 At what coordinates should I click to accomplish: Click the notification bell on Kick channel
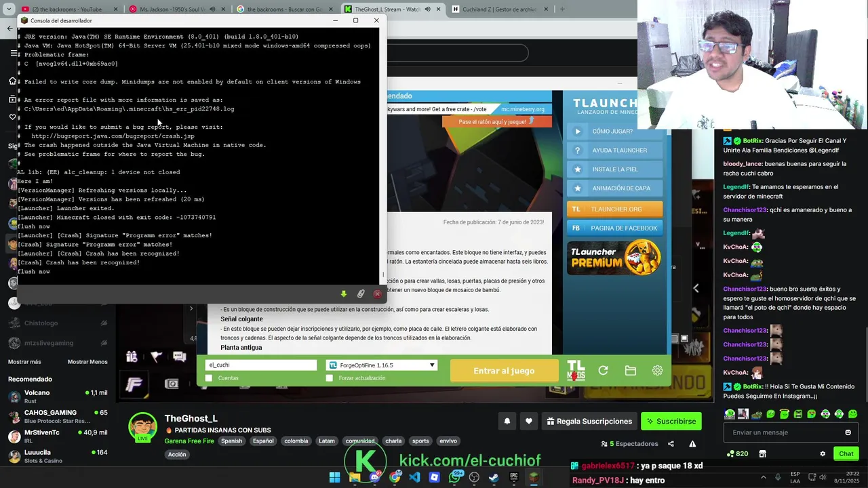coord(507,421)
